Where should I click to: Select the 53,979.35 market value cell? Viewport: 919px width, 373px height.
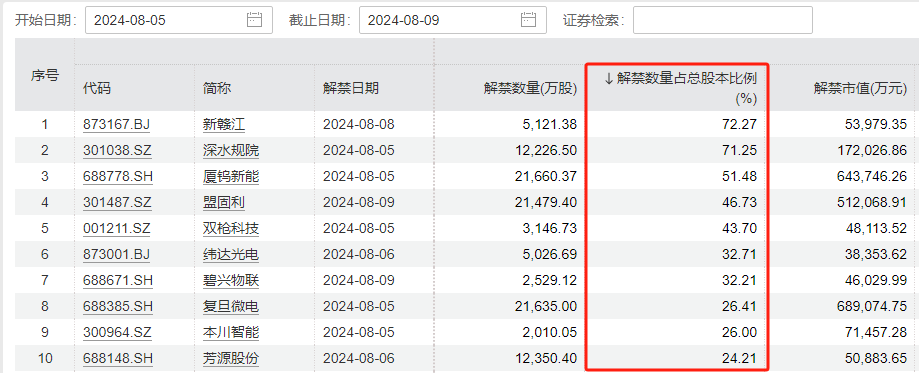click(x=876, y=124)
